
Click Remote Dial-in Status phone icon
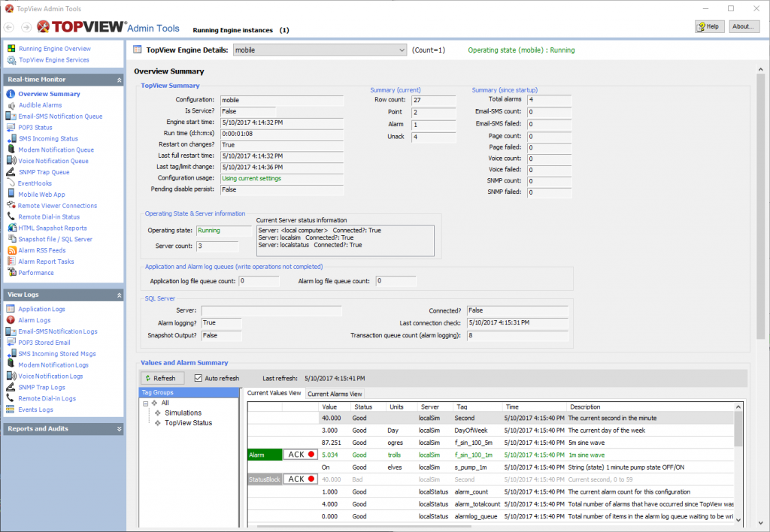11,216
